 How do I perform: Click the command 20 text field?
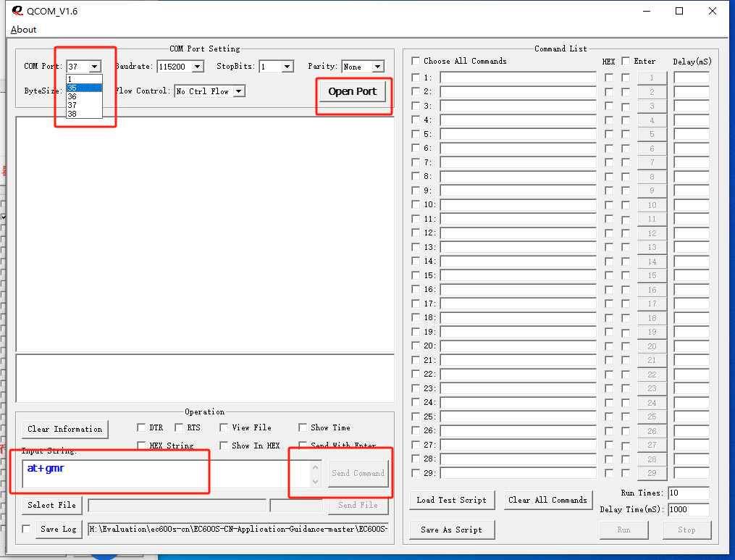click(518, 346)
